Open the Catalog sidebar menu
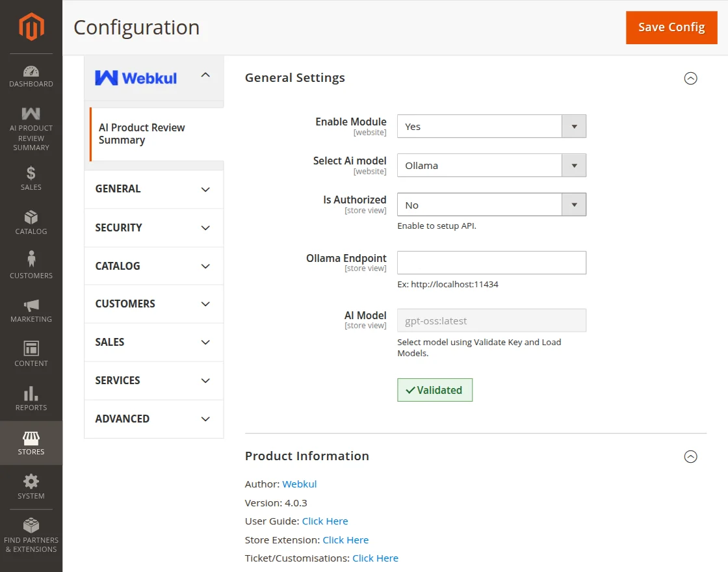Image resolution: width=728 pixels, height=572 pixels. [x=31, y=223]
